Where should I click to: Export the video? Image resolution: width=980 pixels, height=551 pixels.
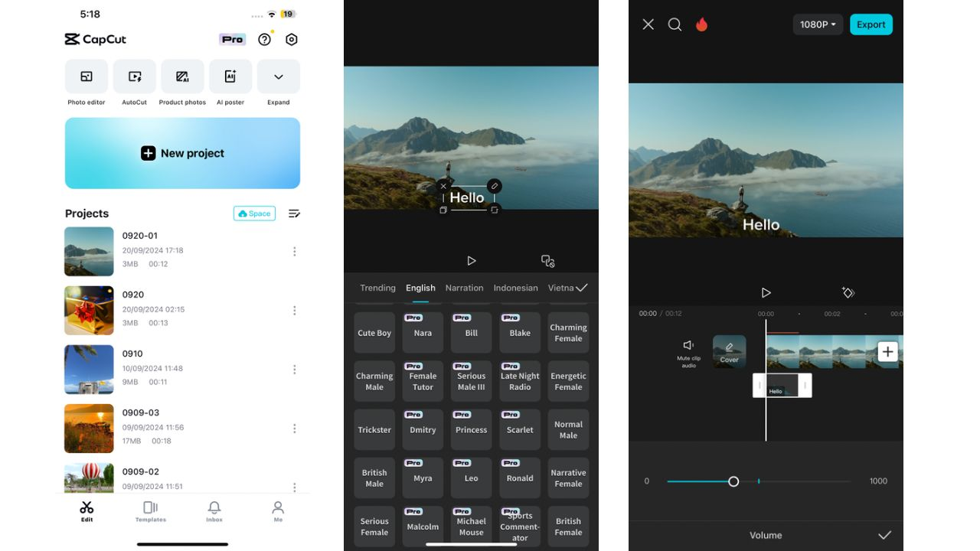point(871,24)
